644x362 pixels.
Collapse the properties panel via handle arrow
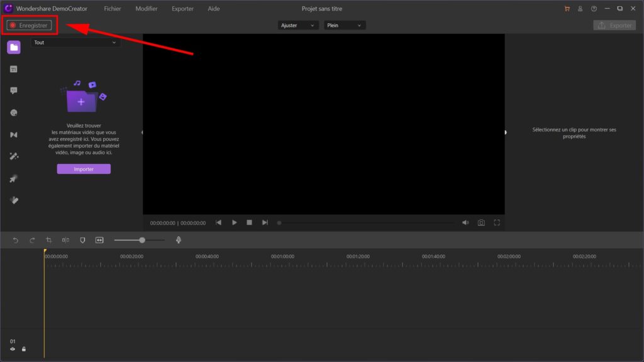click(x=506, y=132)
